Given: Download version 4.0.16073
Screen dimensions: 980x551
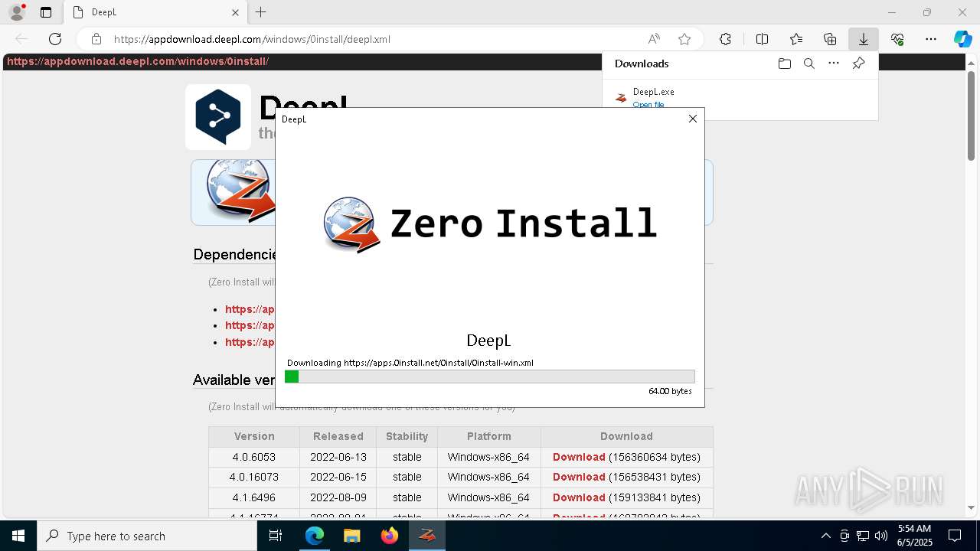Looking at the screenshot, I should point(579,477).
